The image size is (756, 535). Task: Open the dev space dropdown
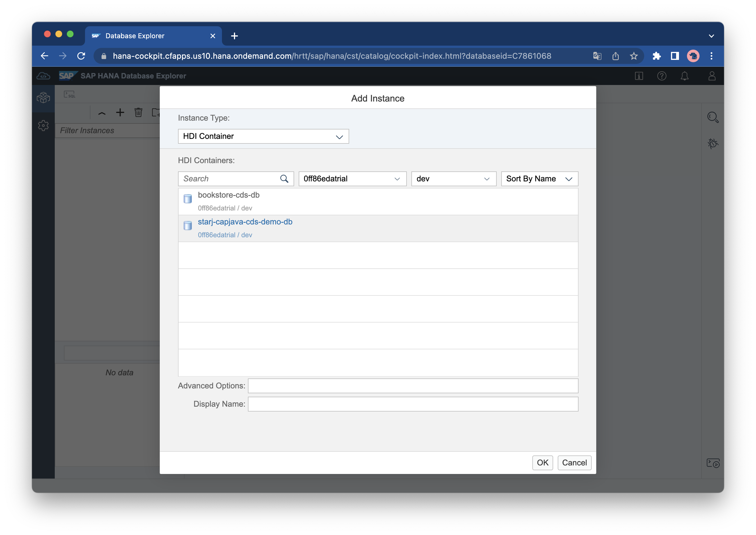[x=453, y=179]
